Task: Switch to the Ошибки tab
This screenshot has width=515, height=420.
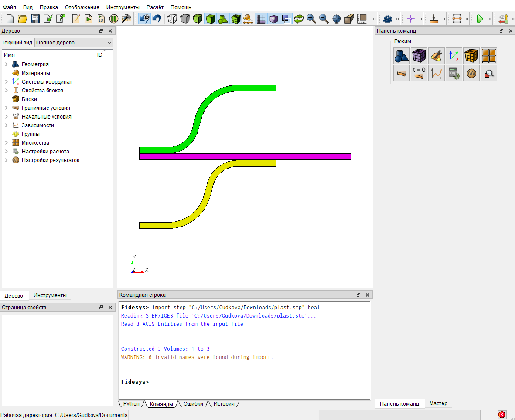Action: click(193, 404)
